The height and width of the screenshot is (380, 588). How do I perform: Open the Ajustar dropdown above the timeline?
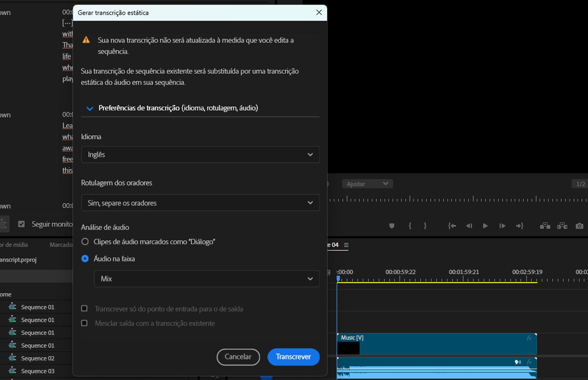coord(367,184)
